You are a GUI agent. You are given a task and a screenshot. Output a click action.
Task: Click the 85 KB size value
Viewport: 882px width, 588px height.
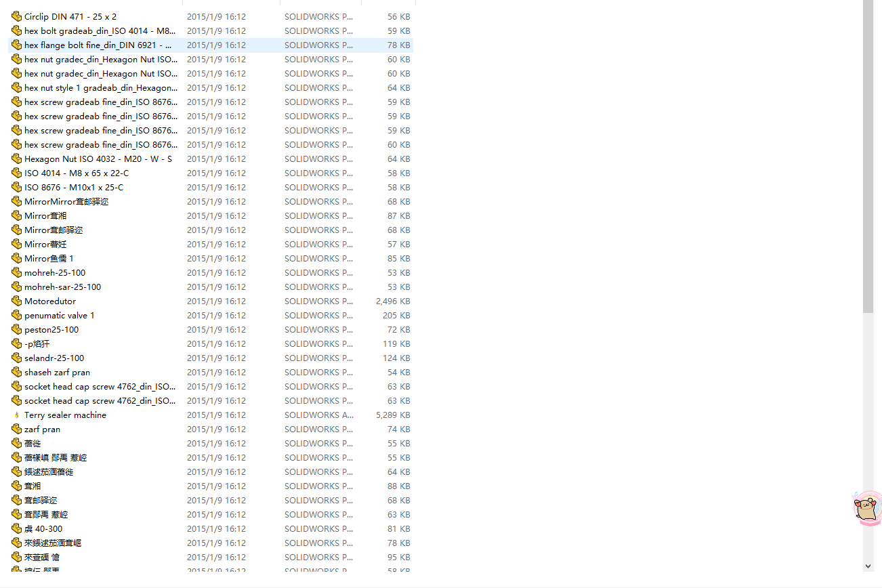pyautogui.click(x=399, y=258)
